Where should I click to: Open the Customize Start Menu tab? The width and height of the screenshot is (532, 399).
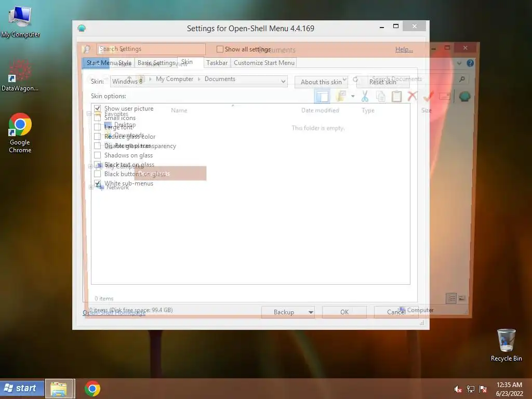click(x=264, y=63)
